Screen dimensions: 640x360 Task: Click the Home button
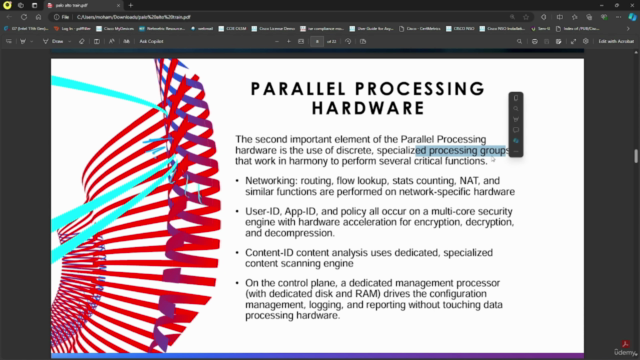point(38,17)
